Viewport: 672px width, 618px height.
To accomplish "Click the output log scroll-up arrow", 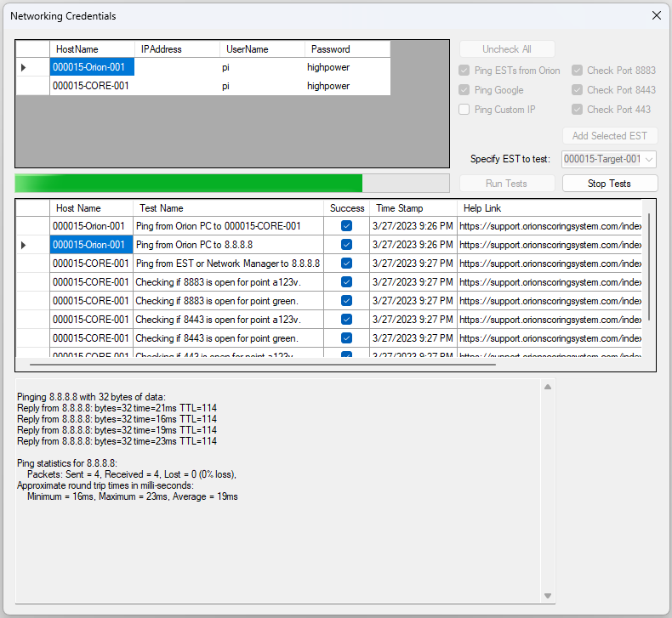I will click(x=548, y=388).
